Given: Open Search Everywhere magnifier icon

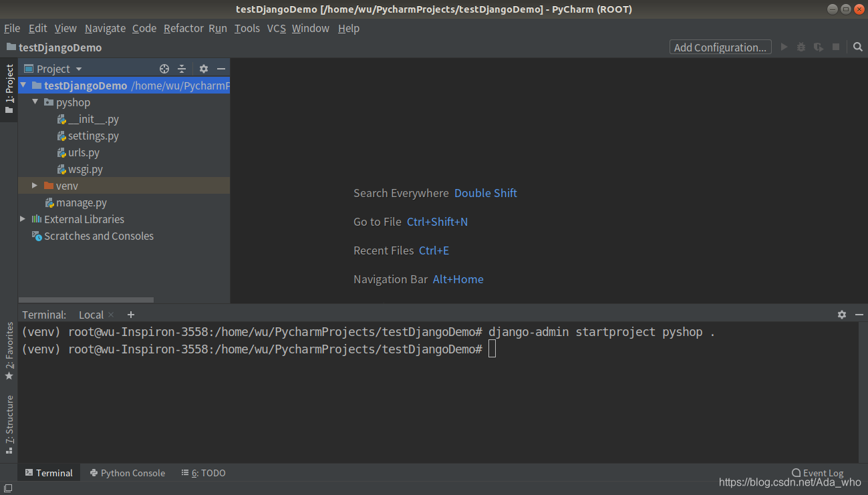Looking at the screenshot, I should click(858, 47).
